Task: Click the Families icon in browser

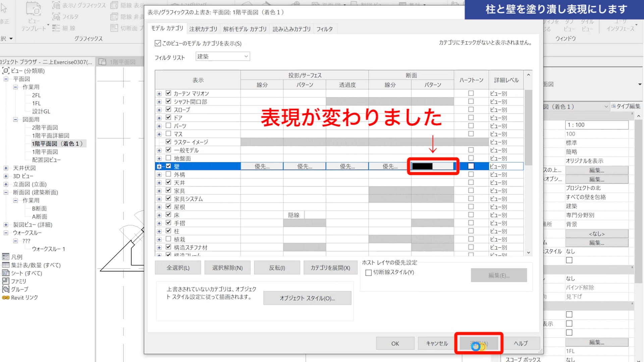Action: (x=6, y=281)
